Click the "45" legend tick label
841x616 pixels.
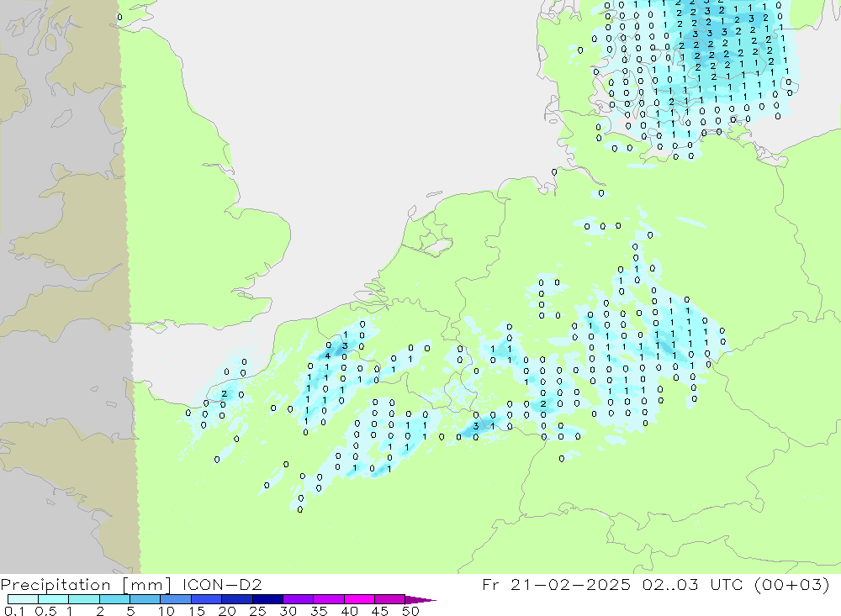380,611
